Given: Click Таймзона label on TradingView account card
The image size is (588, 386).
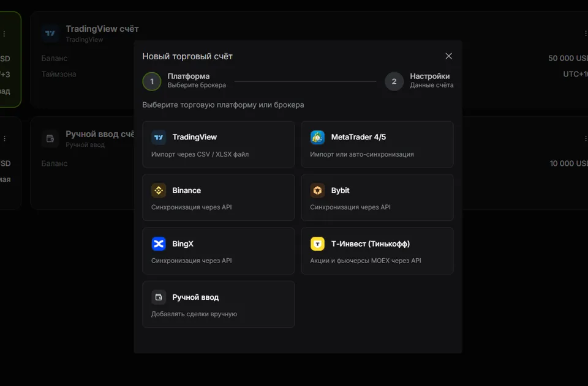Looking at the screenshot, I should point(59,74).
